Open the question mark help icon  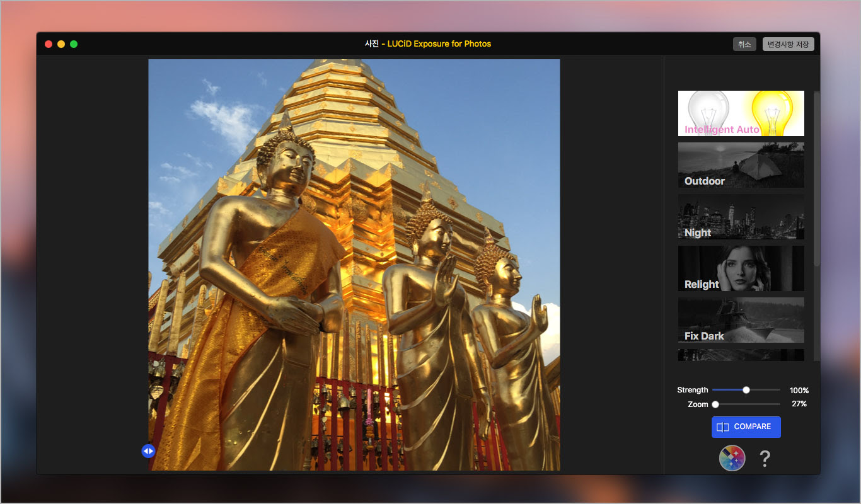coord(765,459)
